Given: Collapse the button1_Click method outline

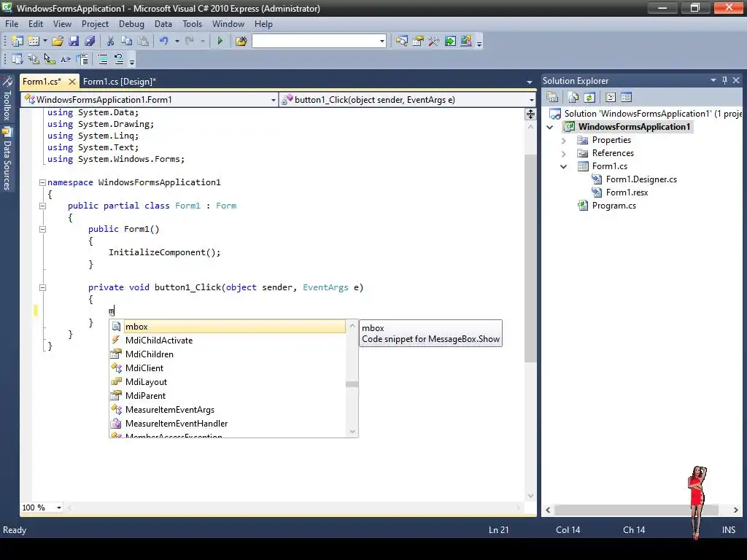Looking at the screenshot, I should coord(42,287).
